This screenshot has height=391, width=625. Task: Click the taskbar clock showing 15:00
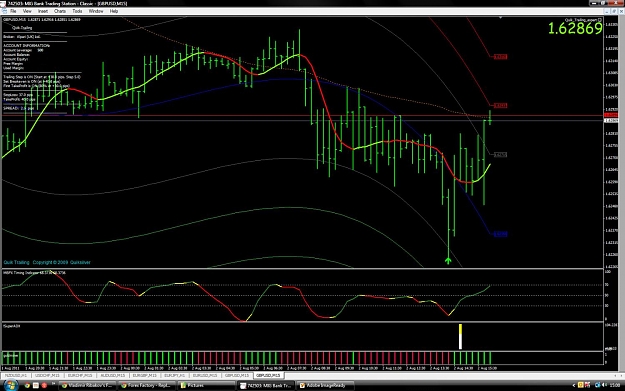pos(615,385)
